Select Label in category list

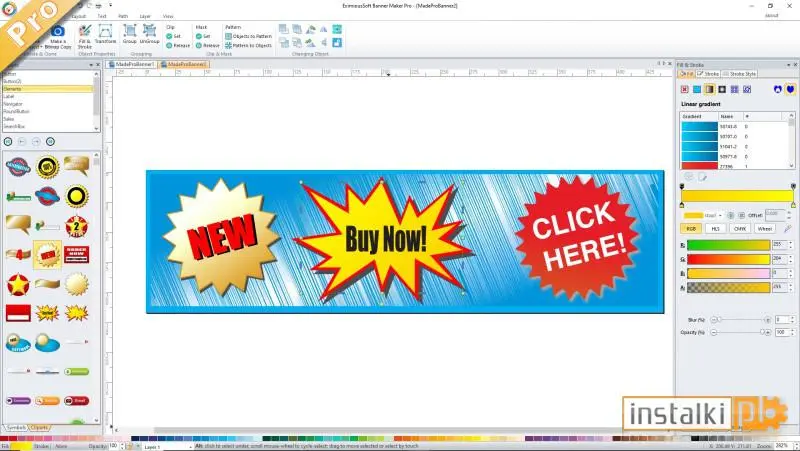tap(48, 96)
